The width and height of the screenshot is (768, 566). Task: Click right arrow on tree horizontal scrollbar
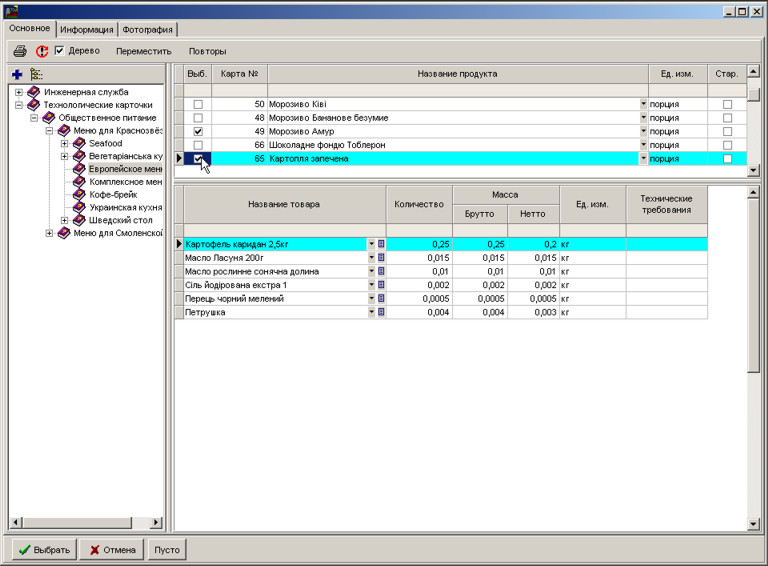point(155,523)
